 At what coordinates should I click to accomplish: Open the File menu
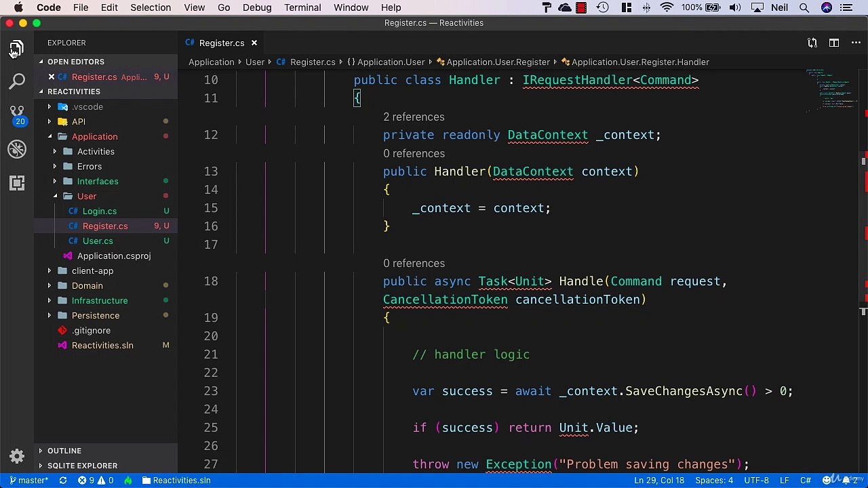(81, 7)
